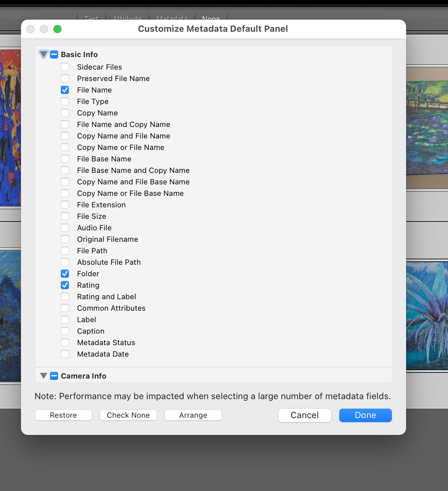Select the Attribute filter tab

coord(127,18)
